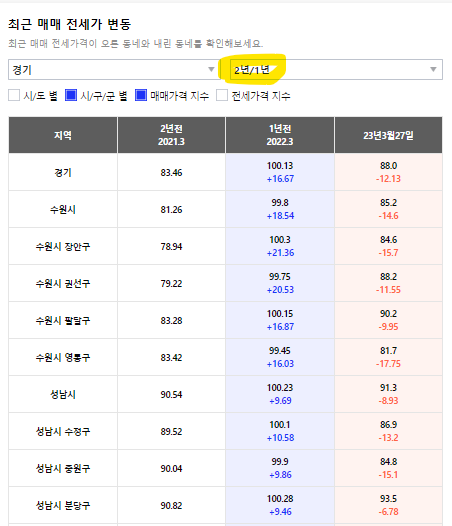Click the -14.6 change for 수원시
Image resolution: width=452 pixels, height=526 pixels.
tap(388, 216)
